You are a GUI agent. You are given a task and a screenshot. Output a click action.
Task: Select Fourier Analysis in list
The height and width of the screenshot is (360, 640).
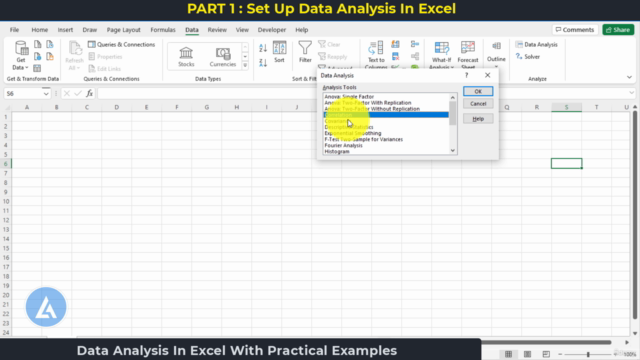coord(343,146)
